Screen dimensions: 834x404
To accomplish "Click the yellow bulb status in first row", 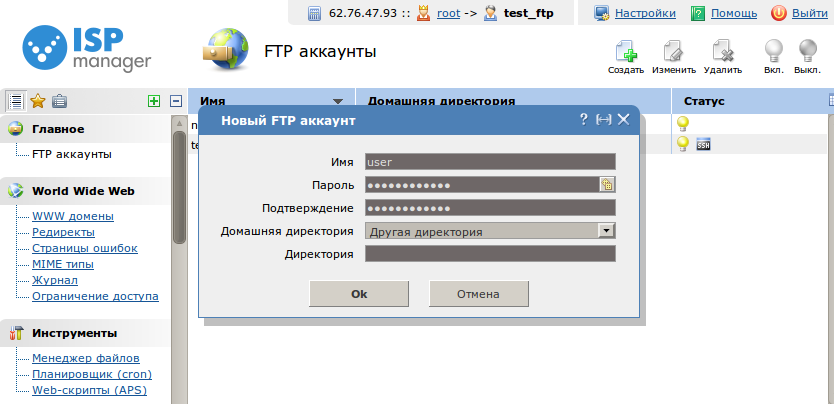I will coord(682,124).
